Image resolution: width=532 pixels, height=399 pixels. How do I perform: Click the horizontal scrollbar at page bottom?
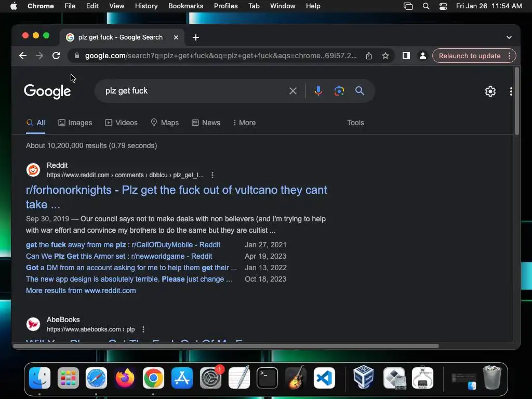226,346
